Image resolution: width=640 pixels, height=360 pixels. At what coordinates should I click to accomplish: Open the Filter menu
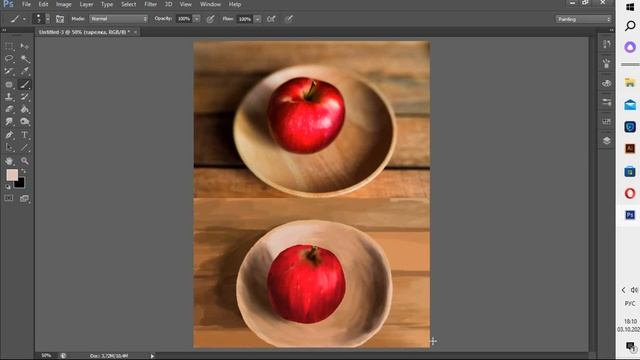(x=151, y=4)
